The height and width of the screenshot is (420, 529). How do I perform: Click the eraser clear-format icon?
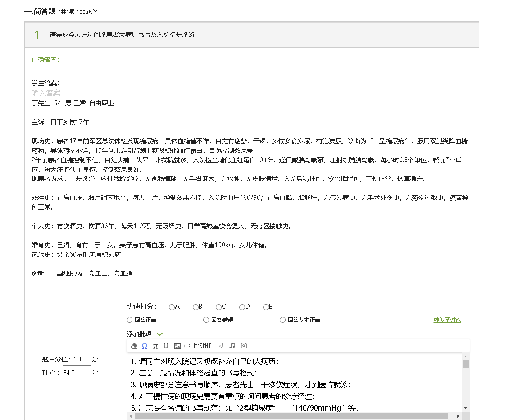133,346
